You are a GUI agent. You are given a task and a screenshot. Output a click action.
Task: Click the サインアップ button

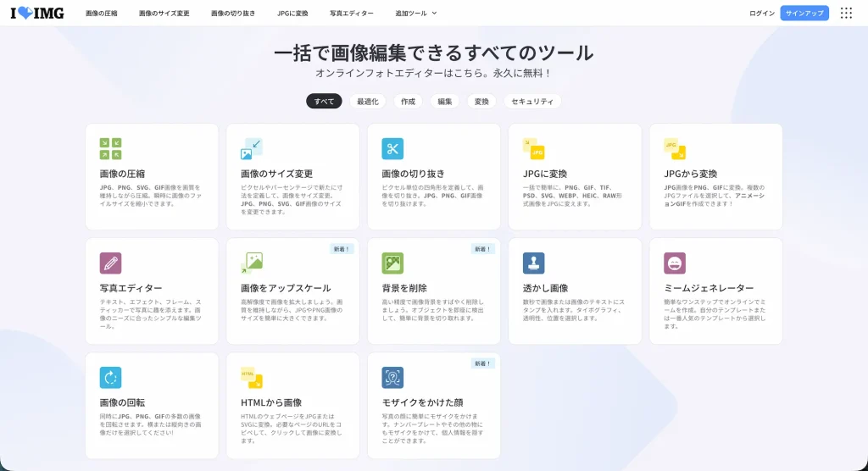click(x=804, y=13)
